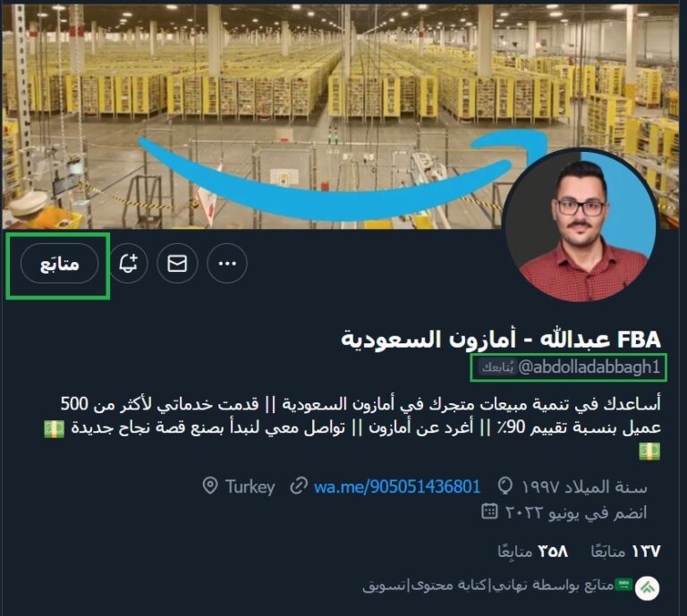
Task: Open the ١٢٧ following list
Action: click(625, 552)
